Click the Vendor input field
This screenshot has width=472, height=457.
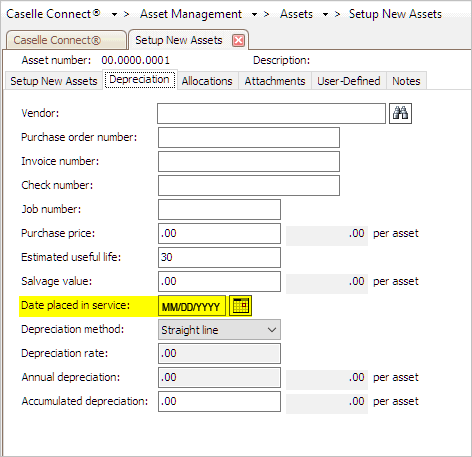(x=271, y=113)
